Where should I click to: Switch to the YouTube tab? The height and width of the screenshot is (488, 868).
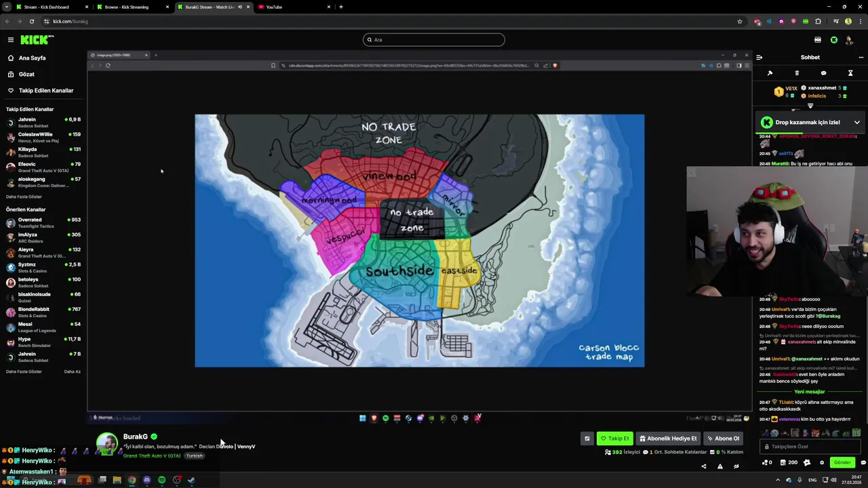[294, 7]
